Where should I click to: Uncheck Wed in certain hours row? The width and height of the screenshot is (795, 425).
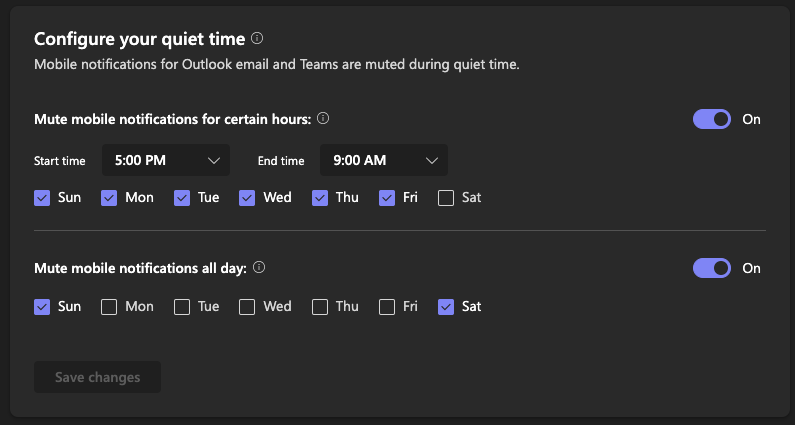[247, 198]
